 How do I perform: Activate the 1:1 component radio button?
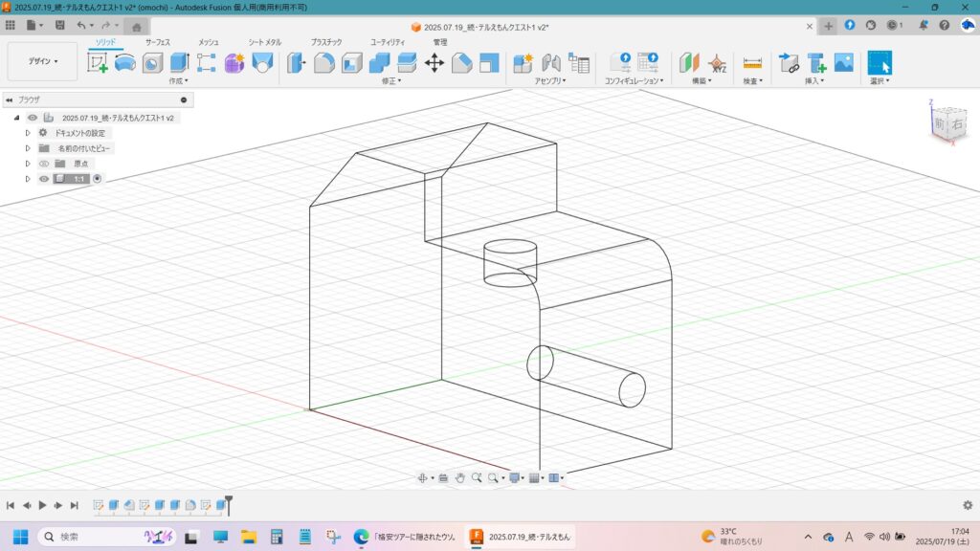98,179
